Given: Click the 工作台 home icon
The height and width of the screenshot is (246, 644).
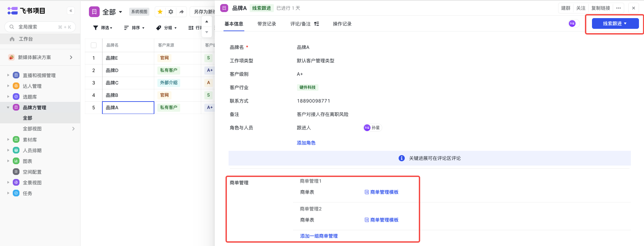Looking at the screenshot, I should [12, 39].
